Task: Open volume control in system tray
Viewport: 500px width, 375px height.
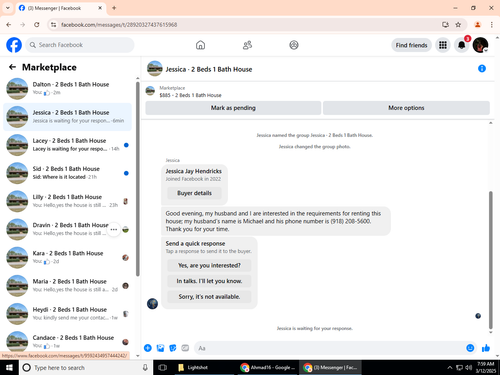Action: pyautogui.click(x=469, y=368)
